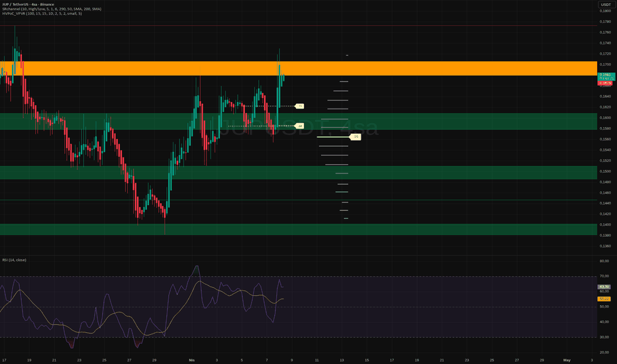Screen dimensions: 617x364
Task: Open the USDT currency selector
Action: click(x=606, y=5)
